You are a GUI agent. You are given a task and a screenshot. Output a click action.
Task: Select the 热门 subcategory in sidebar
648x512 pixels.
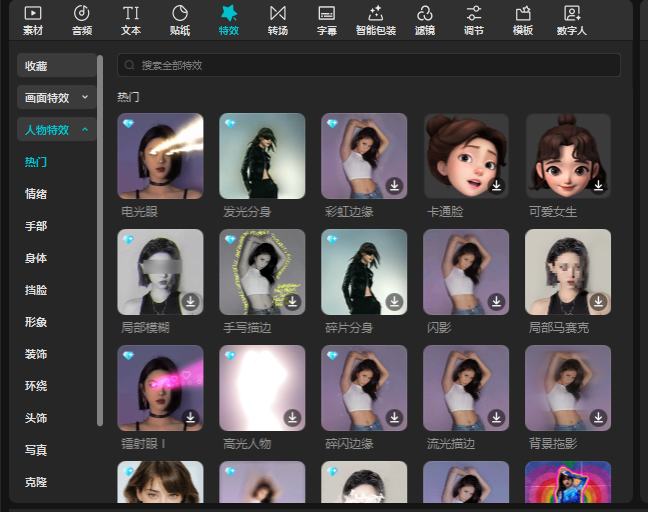(x=36, y=162)
